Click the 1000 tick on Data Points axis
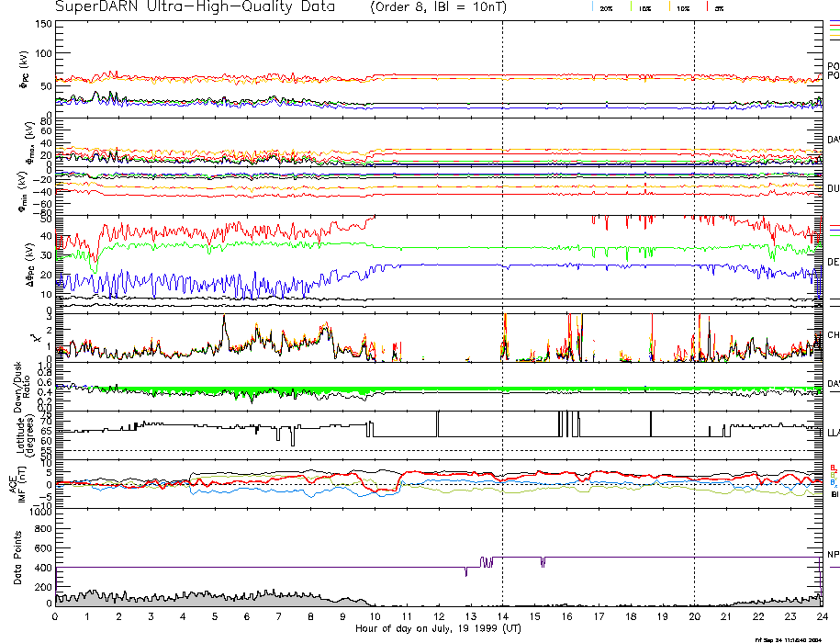Viewport: 840px width, 643px height. tap(38, 511)
